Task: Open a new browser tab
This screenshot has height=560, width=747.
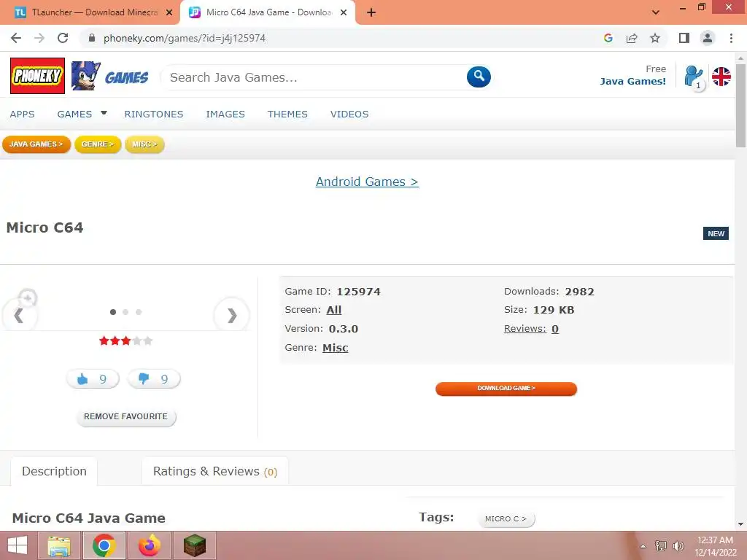Action: click(x=371, y=13)
